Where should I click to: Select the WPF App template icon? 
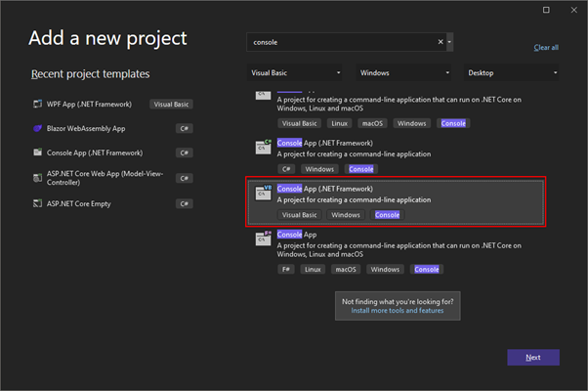[x=37, y=103]
